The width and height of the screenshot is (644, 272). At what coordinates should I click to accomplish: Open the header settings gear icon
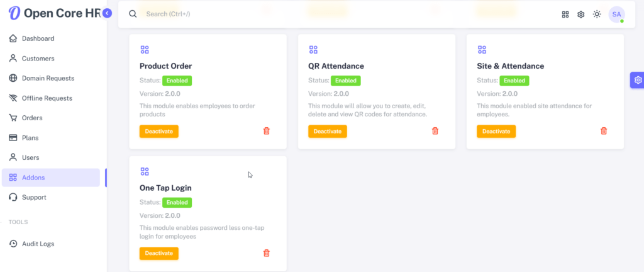(581, 14)
